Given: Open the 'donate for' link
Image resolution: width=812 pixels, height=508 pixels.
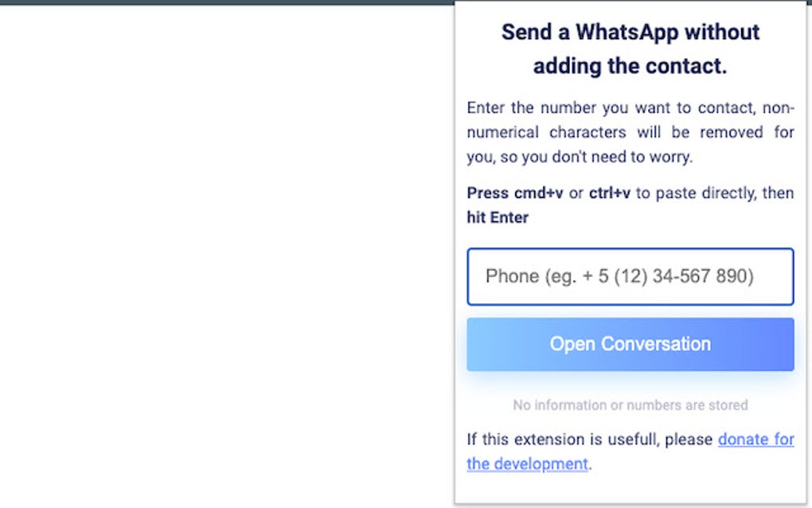Looking at the screenshot, I should pos(756,440).
